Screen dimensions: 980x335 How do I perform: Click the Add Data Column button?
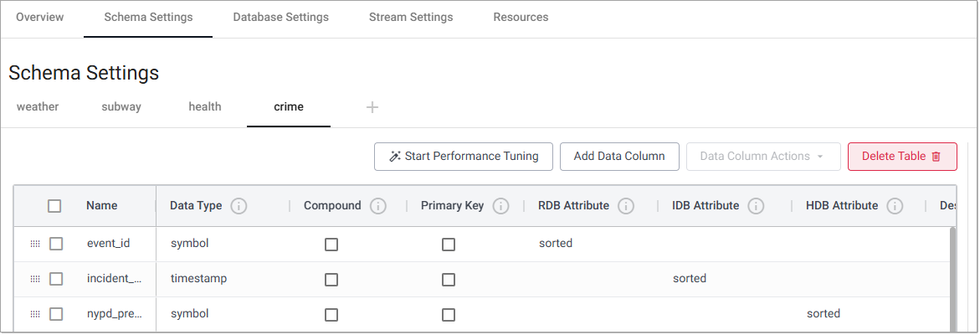tap(619, 157)
